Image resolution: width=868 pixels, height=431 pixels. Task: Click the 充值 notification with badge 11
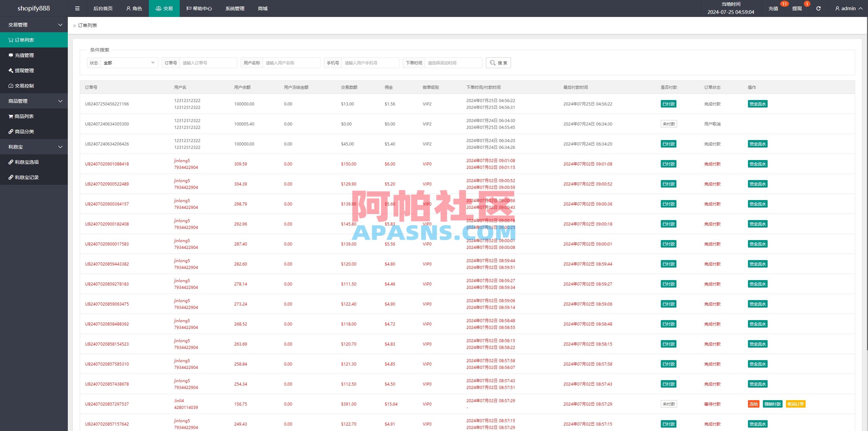(773, 8)
